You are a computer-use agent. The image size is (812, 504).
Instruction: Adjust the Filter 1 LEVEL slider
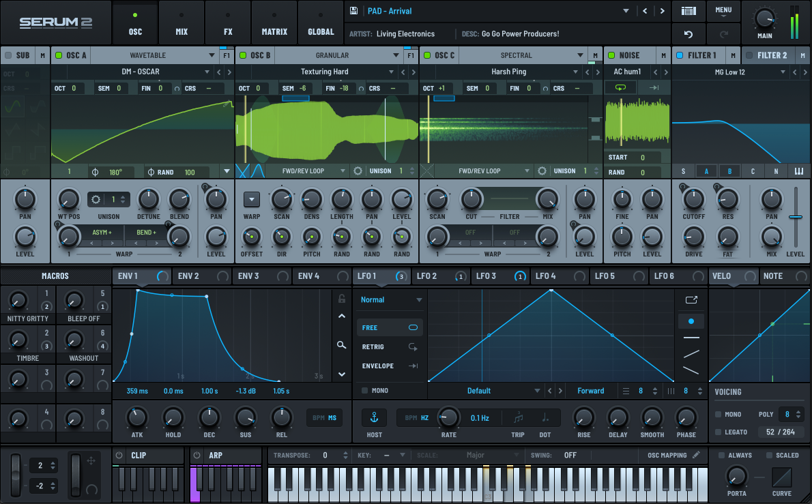click(796, 218)
